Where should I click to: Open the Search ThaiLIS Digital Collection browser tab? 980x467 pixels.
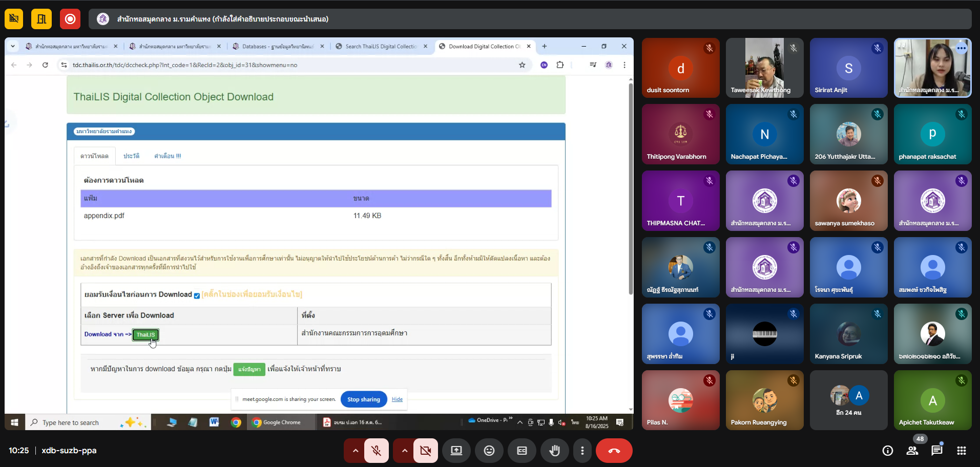point(381,46)
